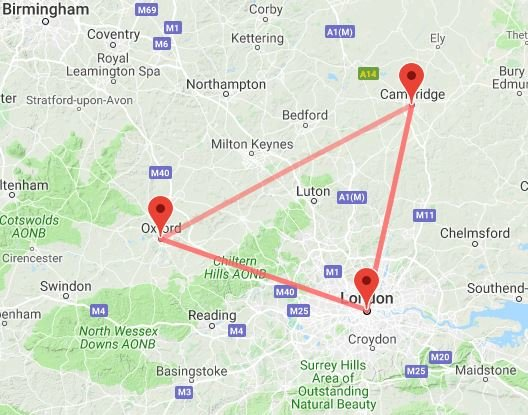The height and width of the screenshot is (415, 528).
Task: Click the M69 motorway shield
Action: coord(147,9)
